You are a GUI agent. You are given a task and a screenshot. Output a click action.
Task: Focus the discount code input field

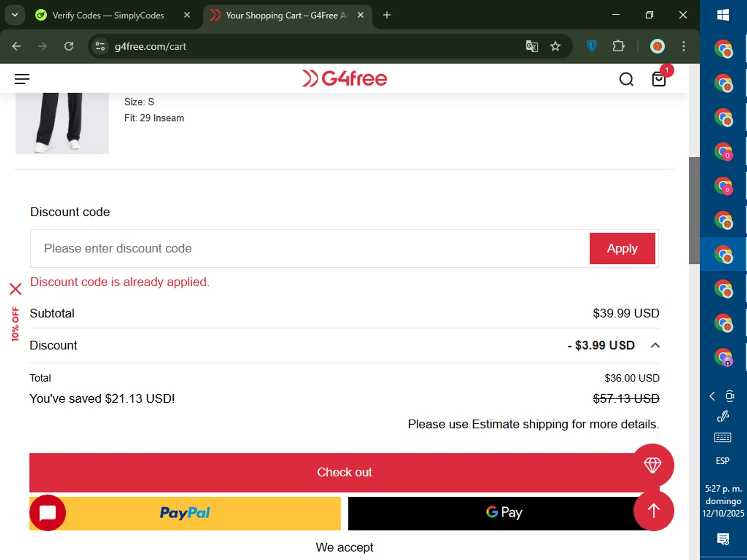(310, 248)
